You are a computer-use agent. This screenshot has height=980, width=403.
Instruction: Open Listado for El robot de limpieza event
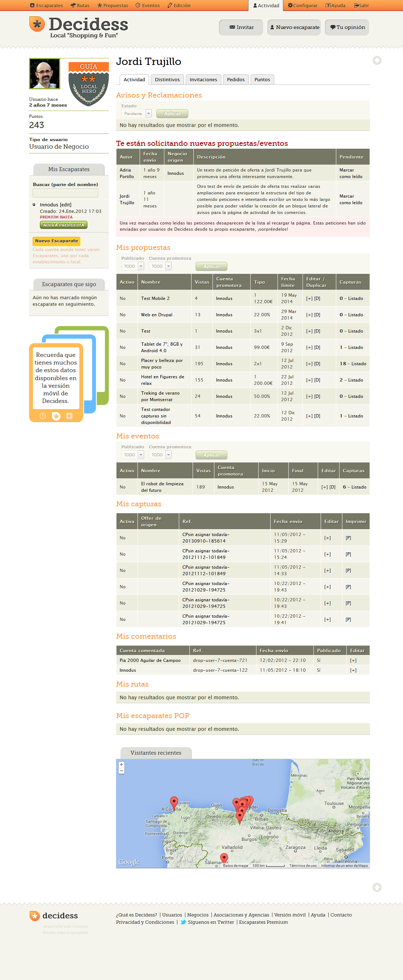point(358,487)
